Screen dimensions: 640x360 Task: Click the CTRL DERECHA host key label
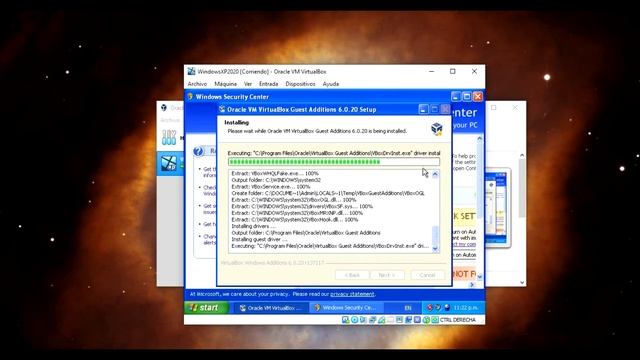(458, 320)
